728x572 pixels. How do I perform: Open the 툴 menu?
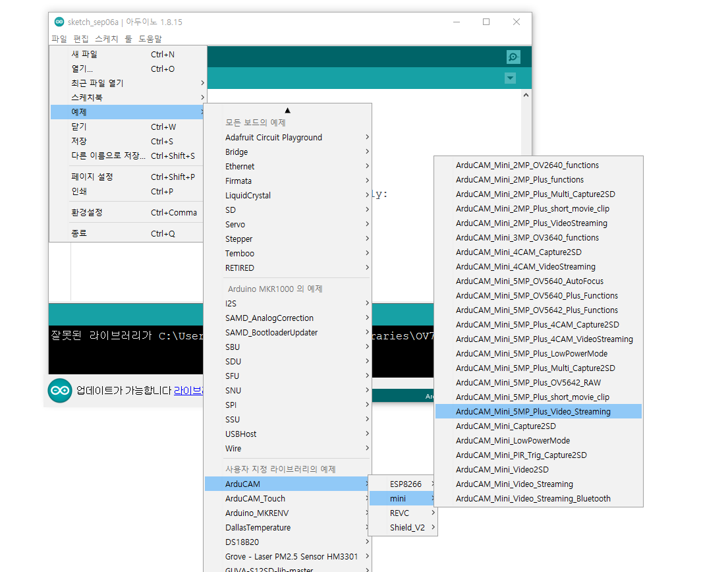[128, 39]
